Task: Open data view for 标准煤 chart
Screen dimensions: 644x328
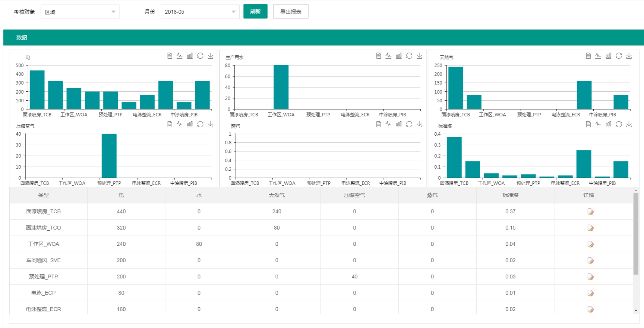Action: click(x=588, y=124)
